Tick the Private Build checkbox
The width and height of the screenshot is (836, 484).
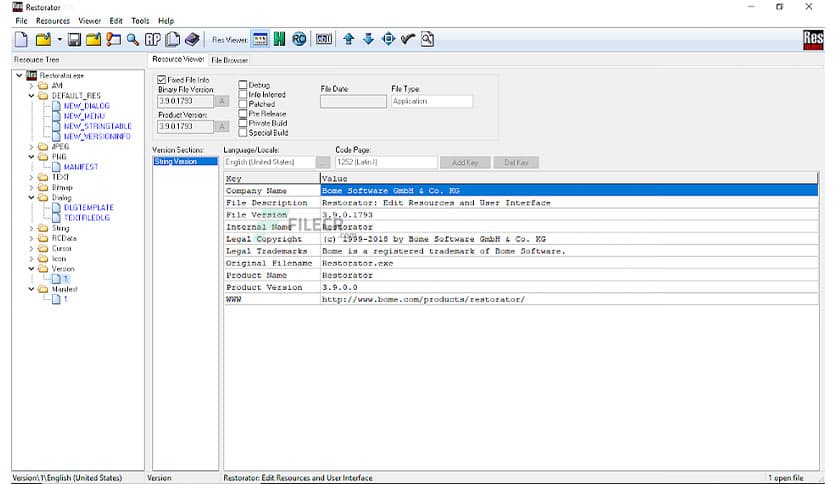coord(243,124)
